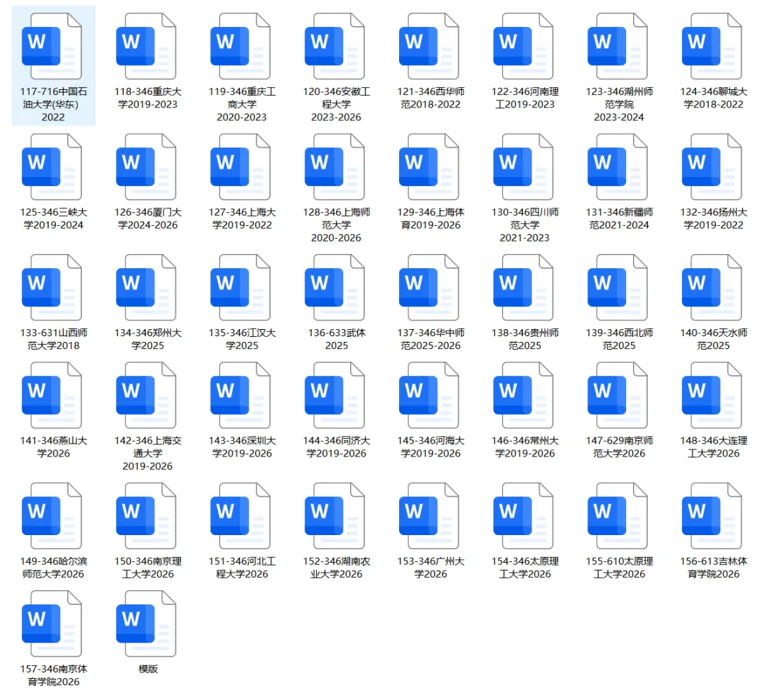Viewport: 764px width, 700px height.
Task: Select the 124-346聊城大学2018-2022 Word icon
Action: pos(712,46)
